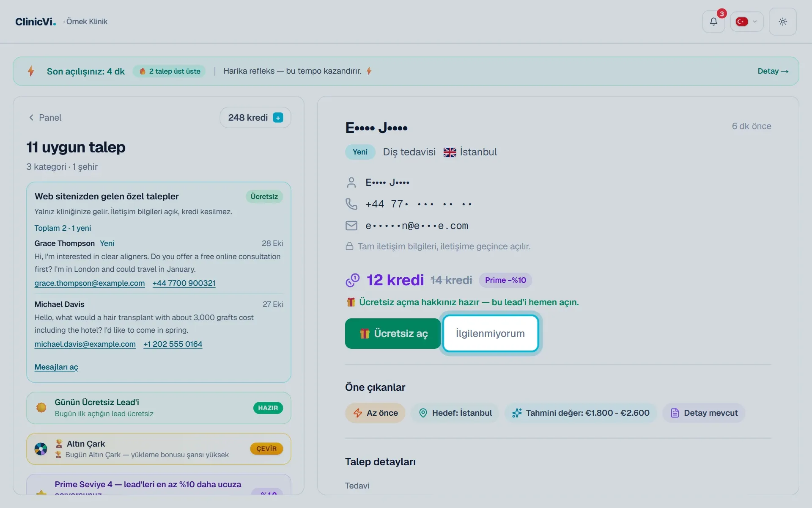The height and width of the screenshot is (508, 812).
Task: Open the Mesajları aç link
Action: click(56, 367)
